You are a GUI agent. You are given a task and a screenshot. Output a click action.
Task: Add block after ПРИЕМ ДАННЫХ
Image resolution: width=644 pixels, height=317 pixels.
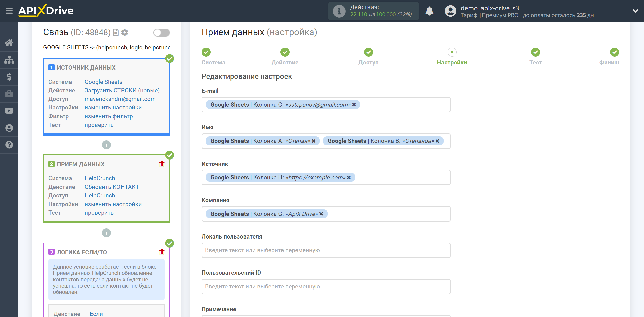(x=106, y=233)
